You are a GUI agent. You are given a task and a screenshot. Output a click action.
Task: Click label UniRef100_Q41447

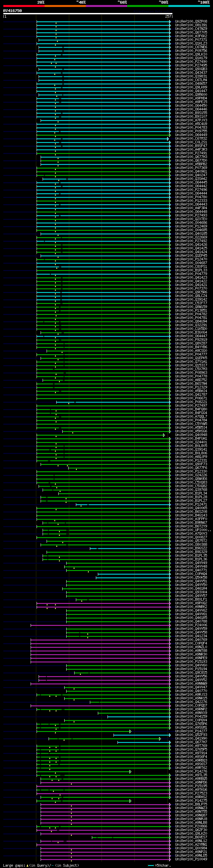(191, 91)
